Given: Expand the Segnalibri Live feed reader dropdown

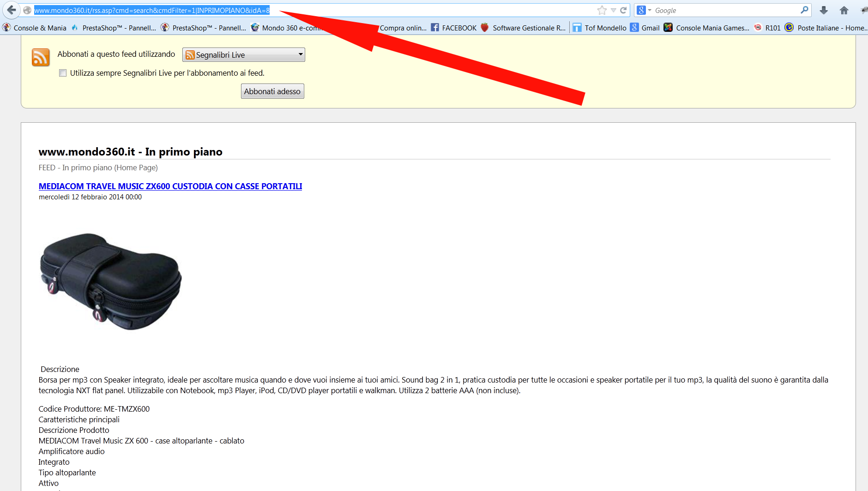Looking at the screenshot, I should [x=244, y=55].
